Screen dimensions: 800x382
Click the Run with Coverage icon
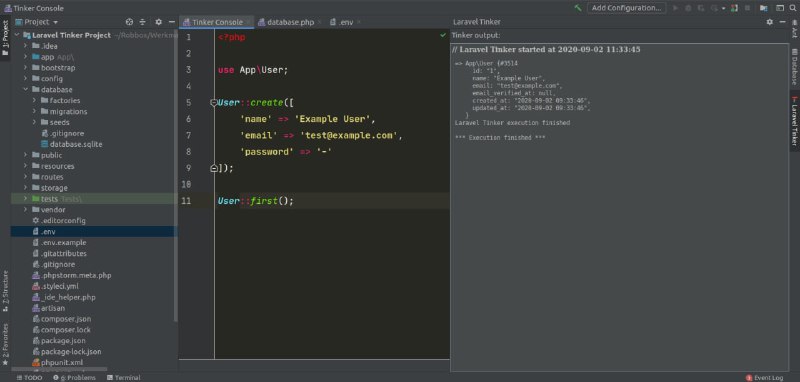point(700,8)
